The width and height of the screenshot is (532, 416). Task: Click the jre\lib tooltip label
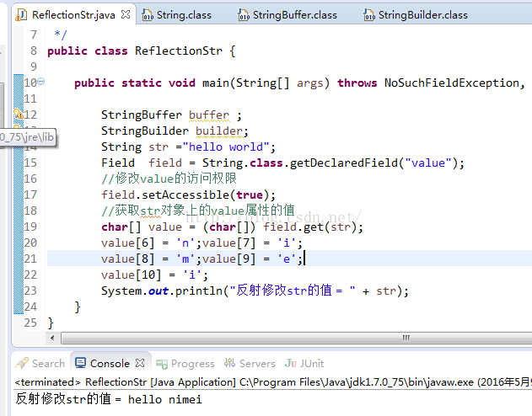pyautogui.click(x=28, y=137)
